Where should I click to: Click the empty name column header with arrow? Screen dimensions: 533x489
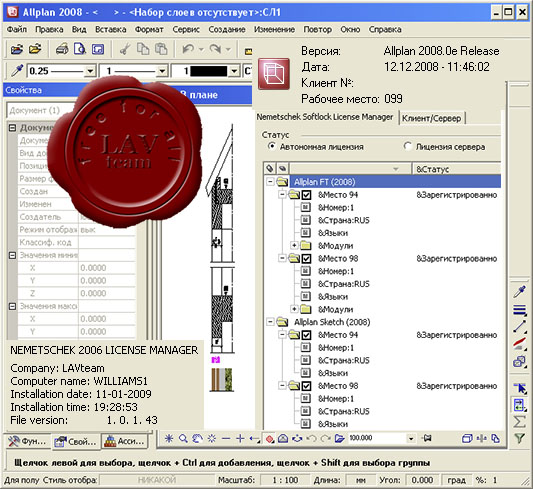[x=350, y=169]
